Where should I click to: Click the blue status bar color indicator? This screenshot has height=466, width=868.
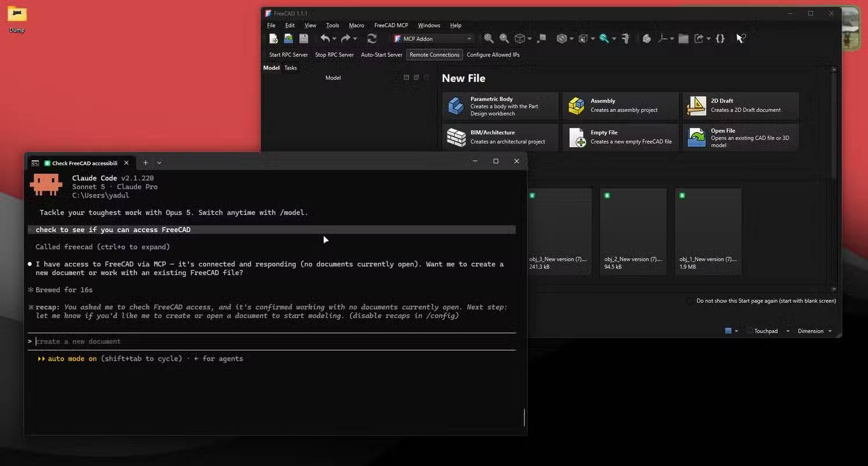click(728, 331)
